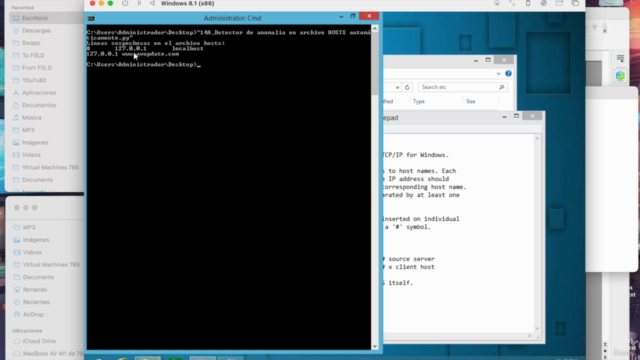This screenshot has width=640, height=360.
Task: Click the "a '#' symbol." line in Notepad
Action: click(x=407, y=227)
